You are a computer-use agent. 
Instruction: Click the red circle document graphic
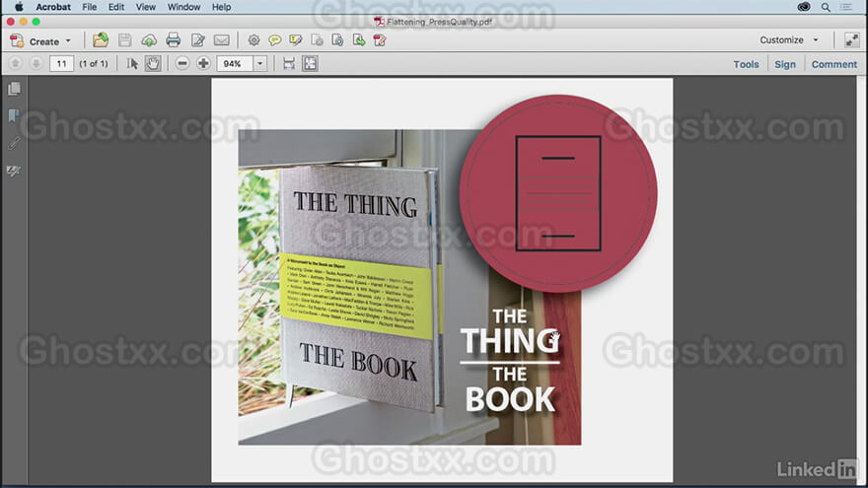(558, 193)
